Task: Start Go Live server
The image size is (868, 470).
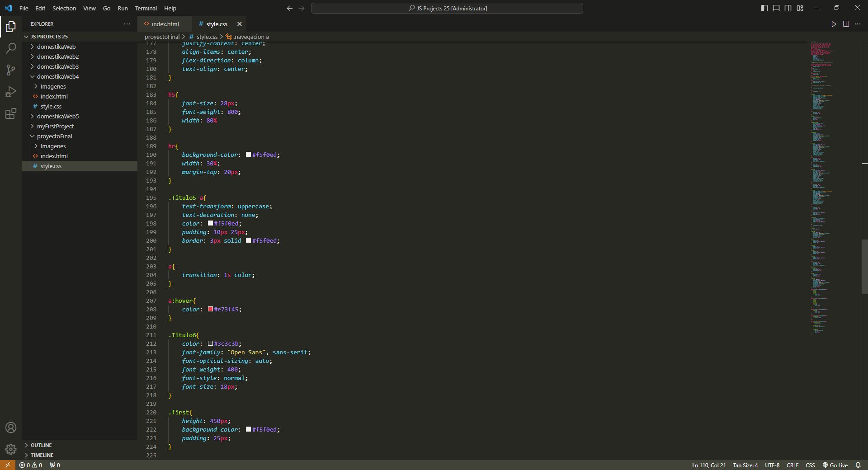Action: (x=835, y=465)
